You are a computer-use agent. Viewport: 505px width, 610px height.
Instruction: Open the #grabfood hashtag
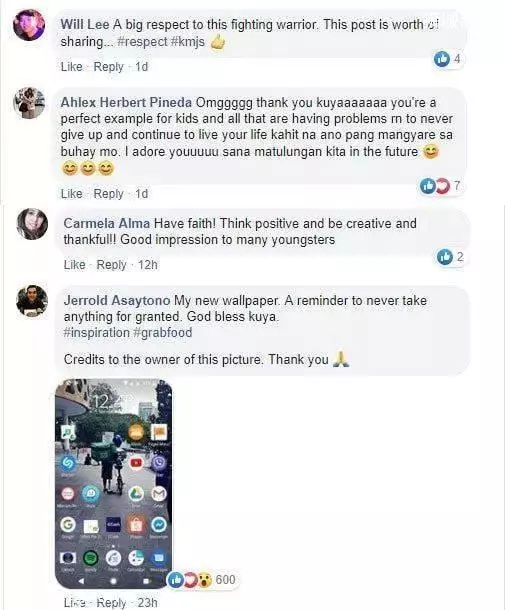click(x=163, y=333)
